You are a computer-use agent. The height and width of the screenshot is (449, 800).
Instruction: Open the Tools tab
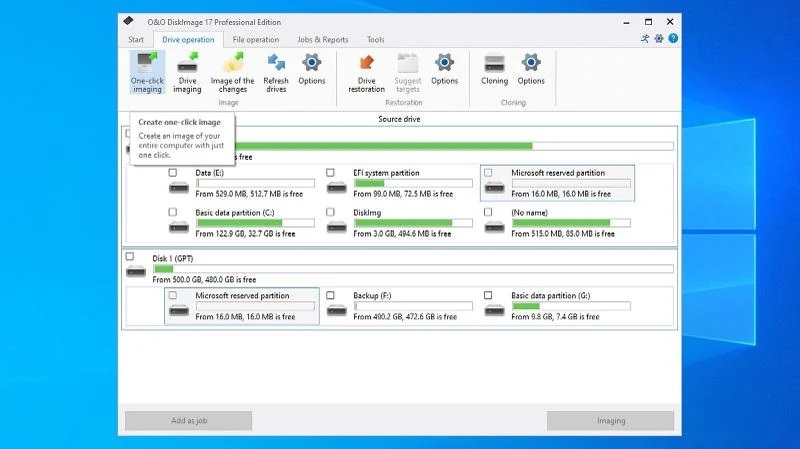376,39
